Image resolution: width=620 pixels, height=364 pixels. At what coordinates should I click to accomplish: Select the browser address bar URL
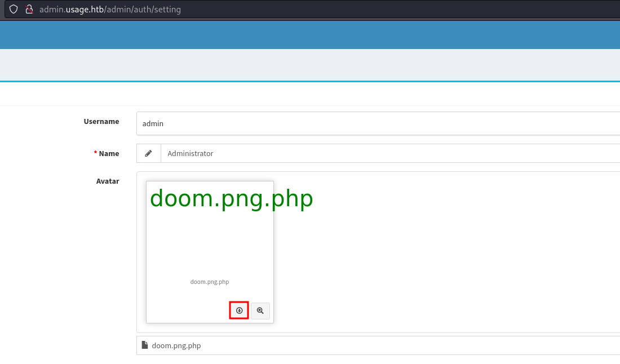[110, 10]
